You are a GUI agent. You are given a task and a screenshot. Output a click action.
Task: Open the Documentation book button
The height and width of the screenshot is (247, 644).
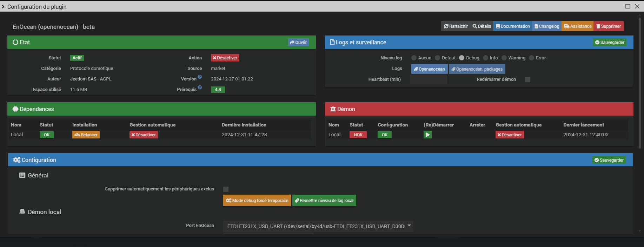[x=513, y=26]
